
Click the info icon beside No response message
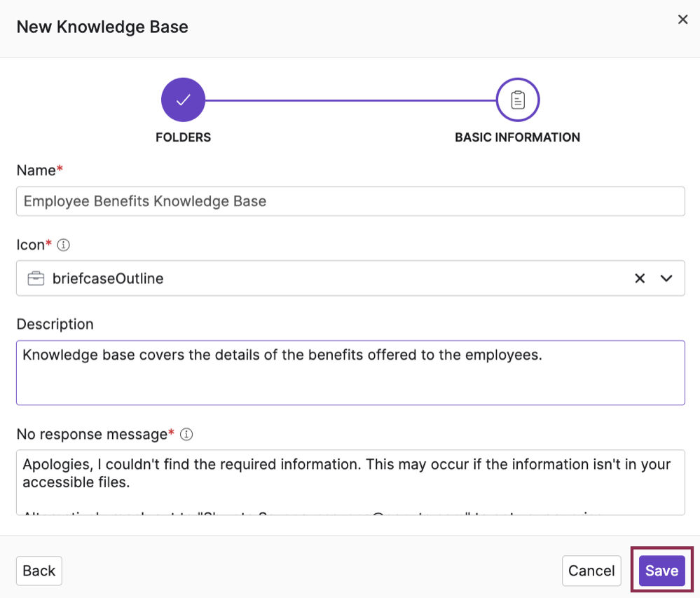pos(186,434)
